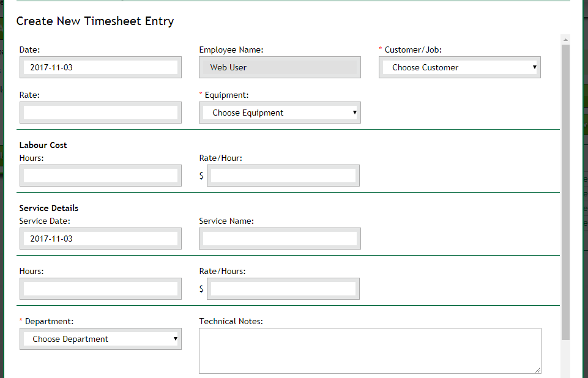Click the Hours field under Service Details
This screenshot has height=378, width=588.
(x=100, y=289)
